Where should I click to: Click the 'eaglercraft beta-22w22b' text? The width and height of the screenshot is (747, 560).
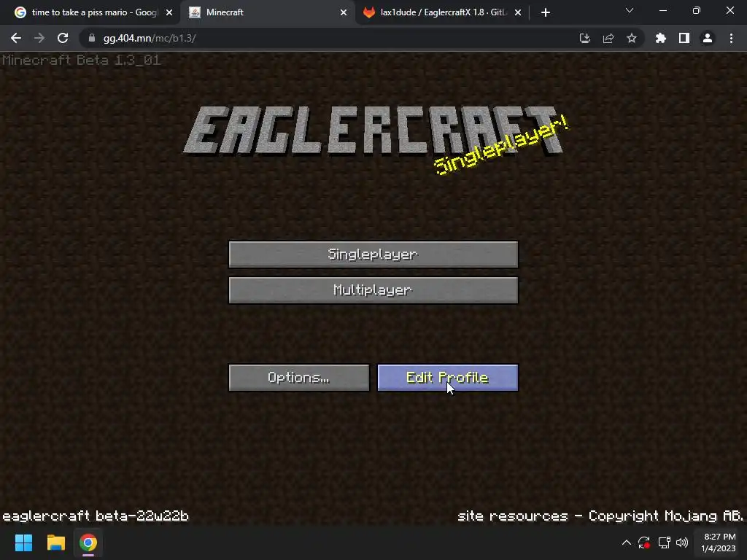click(96, 516)
